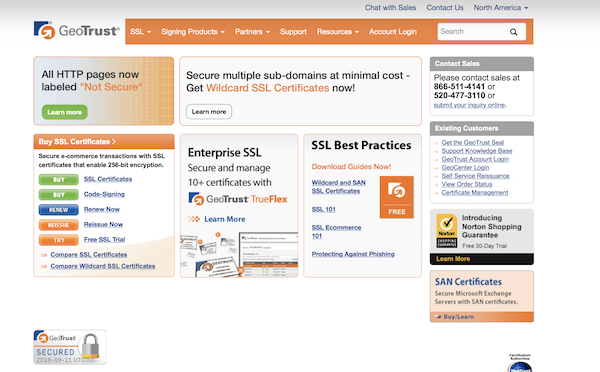Click Learn More on Norton banner
Image resolution: width=600 pixels, height=372 pixels.
tap(453, 259)
